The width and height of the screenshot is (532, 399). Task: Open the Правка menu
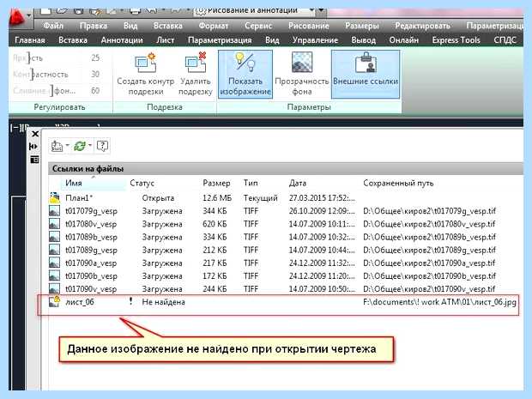point(94,26)
